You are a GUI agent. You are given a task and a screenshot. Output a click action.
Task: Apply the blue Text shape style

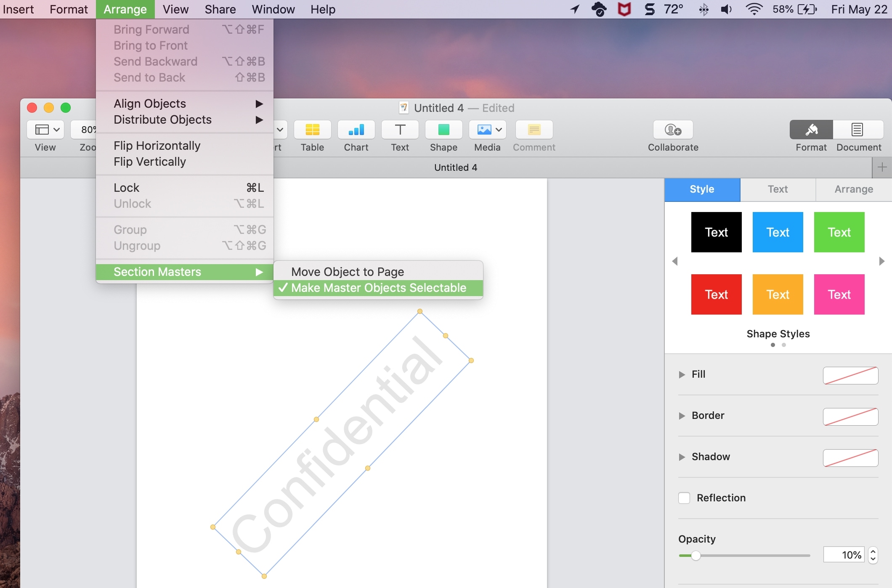pos(778,232)
